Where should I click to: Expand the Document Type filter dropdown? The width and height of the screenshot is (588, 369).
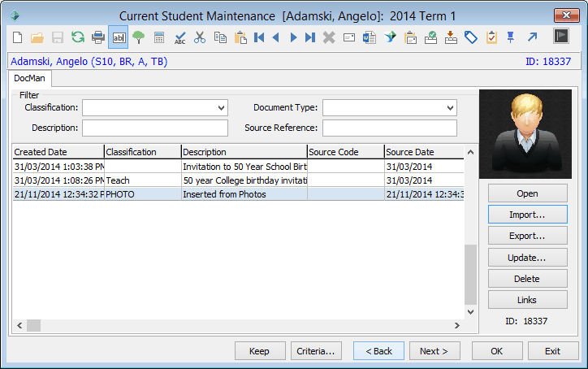451,108
